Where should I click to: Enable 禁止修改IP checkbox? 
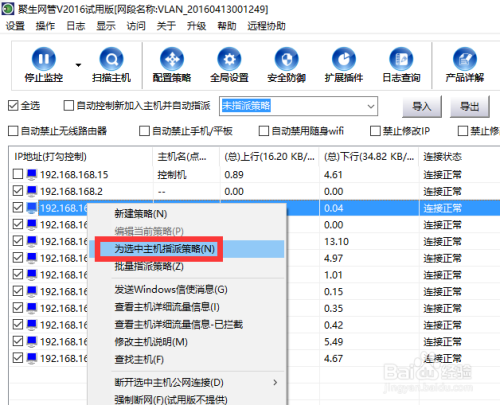[x=375, y=131]
